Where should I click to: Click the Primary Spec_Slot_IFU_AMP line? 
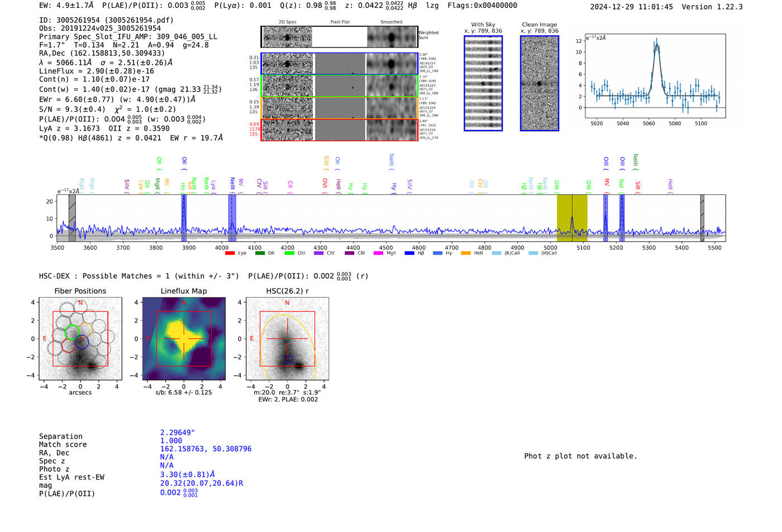tap(128, 37)
